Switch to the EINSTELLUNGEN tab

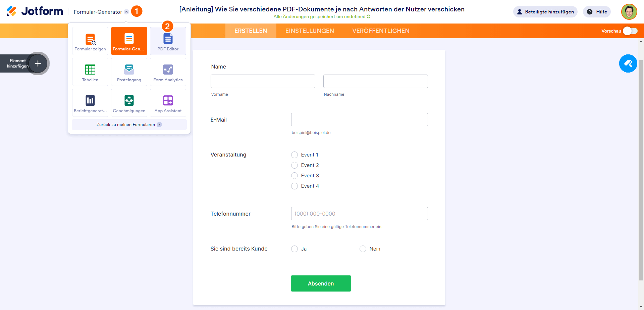coord(310,31)
